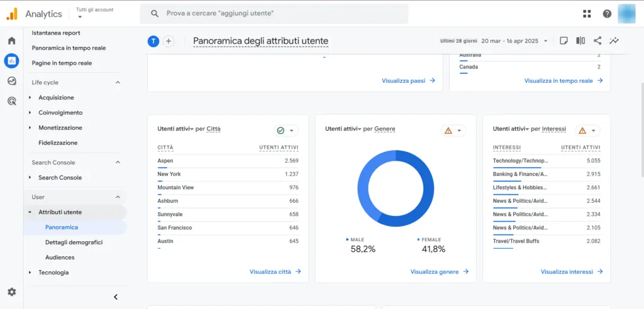644x309 pixels.
Task: Open the Home icon in left rail
Action: [x=12, y=41]
